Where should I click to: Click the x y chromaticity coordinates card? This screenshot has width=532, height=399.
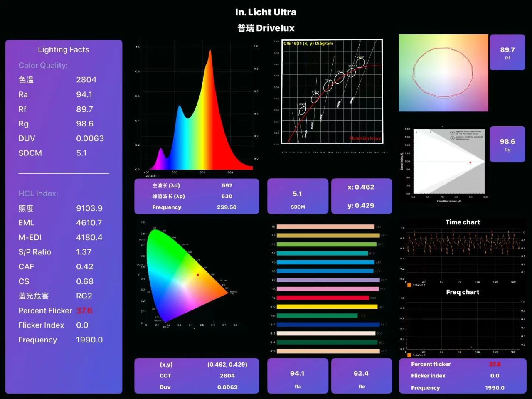[x=362, y=196]
